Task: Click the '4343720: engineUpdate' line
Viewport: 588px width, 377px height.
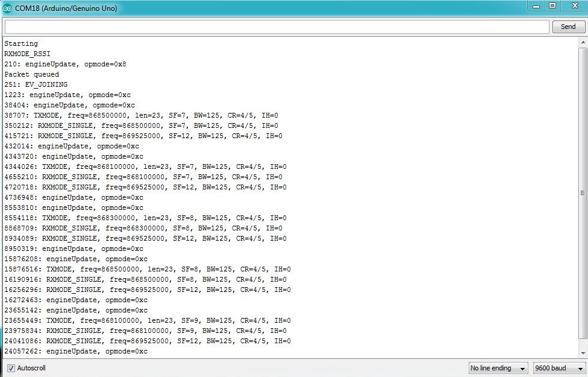Action: (x=74, y=157)
